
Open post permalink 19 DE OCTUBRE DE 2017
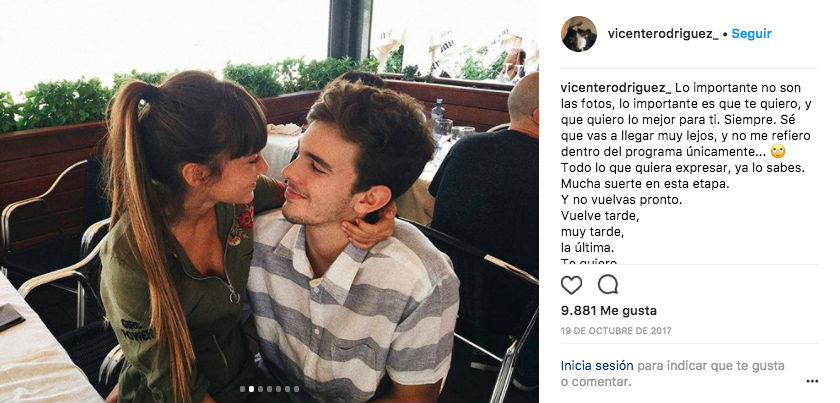tap(616, 331)
